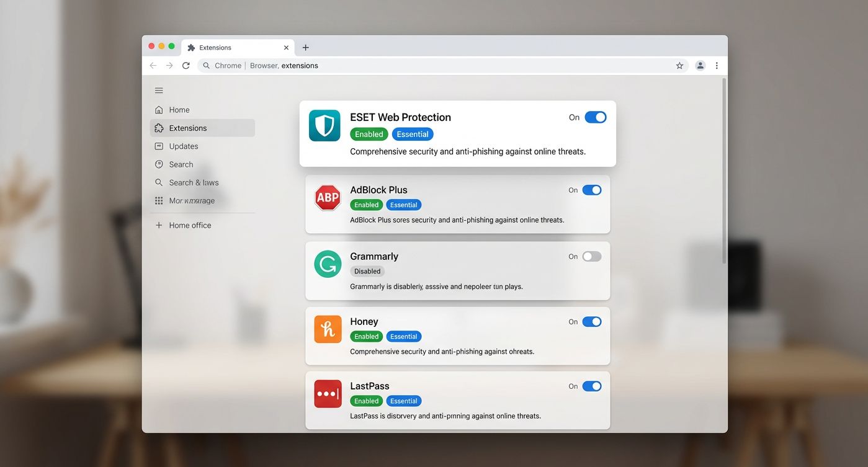Click the address bar URL field
The height and width of the screenshot is (467, 868).
pyautogui.click(x=434, y=66)
